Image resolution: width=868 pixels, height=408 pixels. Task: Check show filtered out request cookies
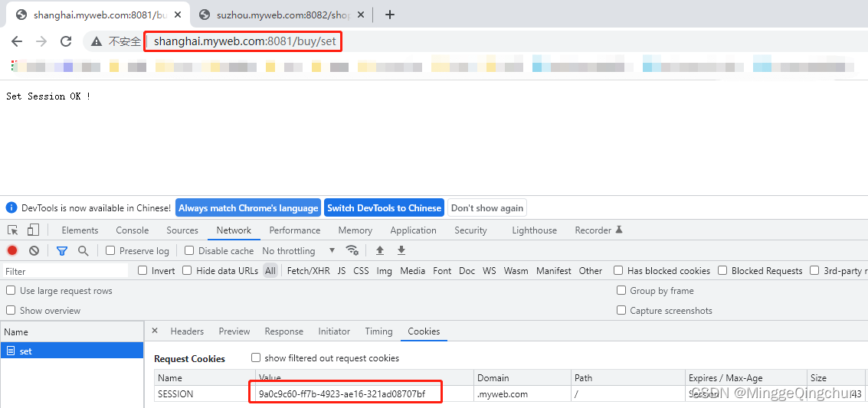256,357
